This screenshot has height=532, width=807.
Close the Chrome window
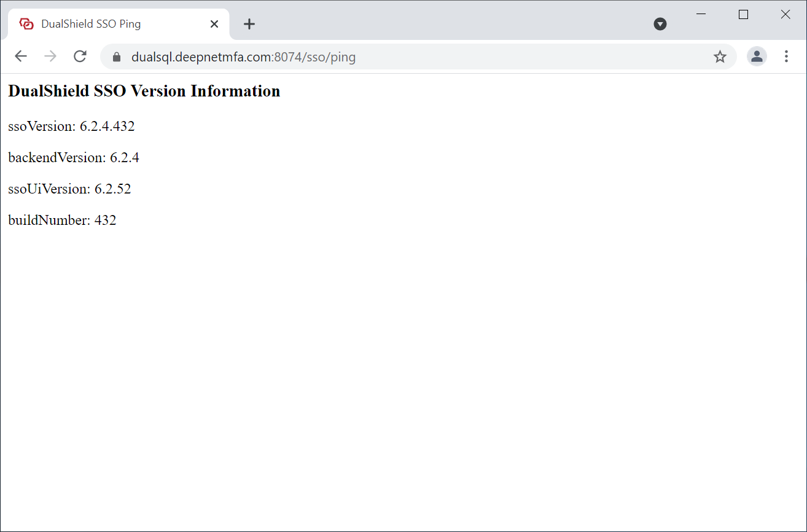pyautogui.click(x=786, y=15)
